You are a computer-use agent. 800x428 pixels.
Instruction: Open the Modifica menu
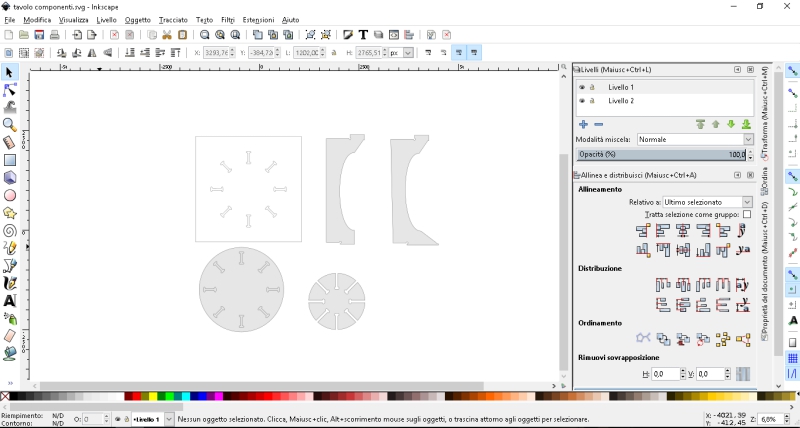tap(37, 20)
